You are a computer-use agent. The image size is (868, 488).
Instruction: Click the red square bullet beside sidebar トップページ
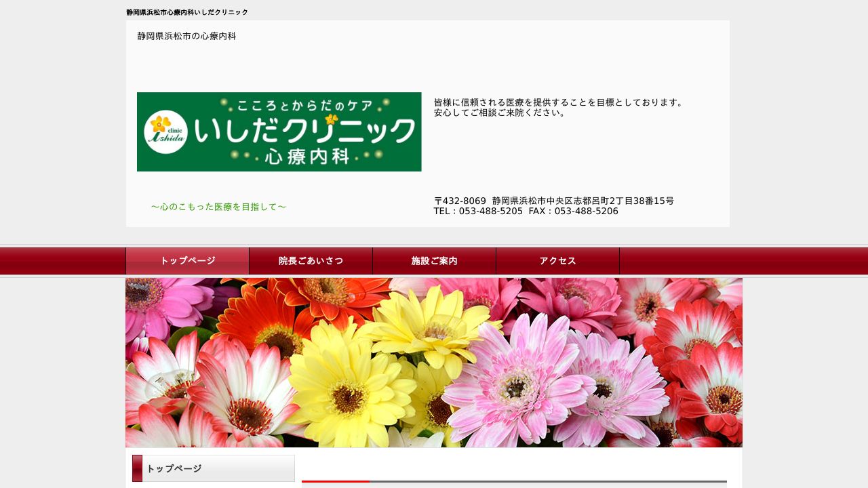click(x=138, y=468)
